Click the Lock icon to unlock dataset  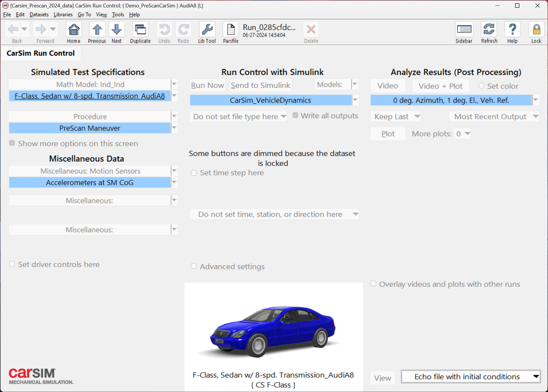536,29
